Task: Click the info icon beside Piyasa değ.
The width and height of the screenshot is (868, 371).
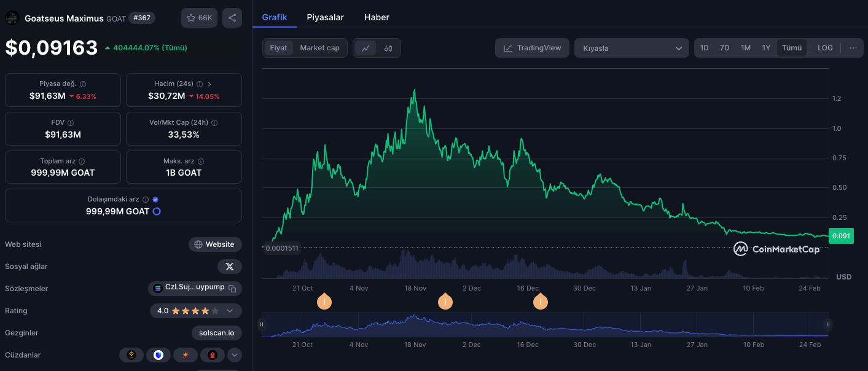Action: pos(83,84)
